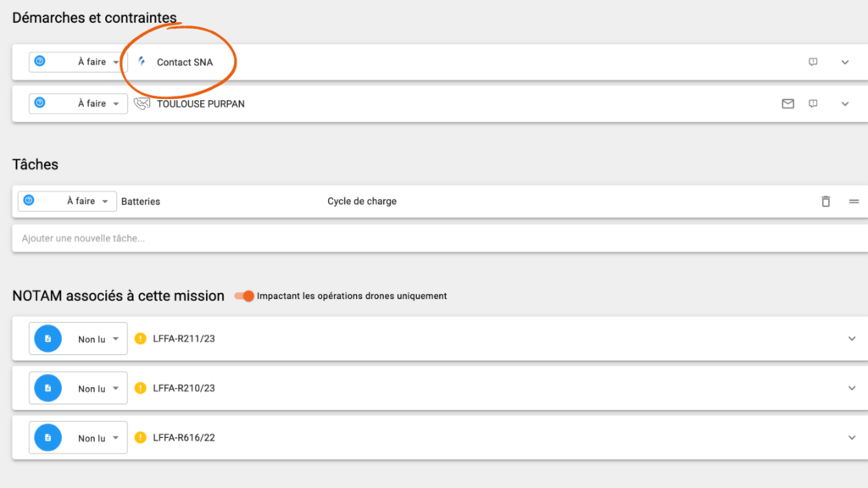Open comment icon on TOULOUSE PURPAN row
The image size is (868, 488).
813,103
